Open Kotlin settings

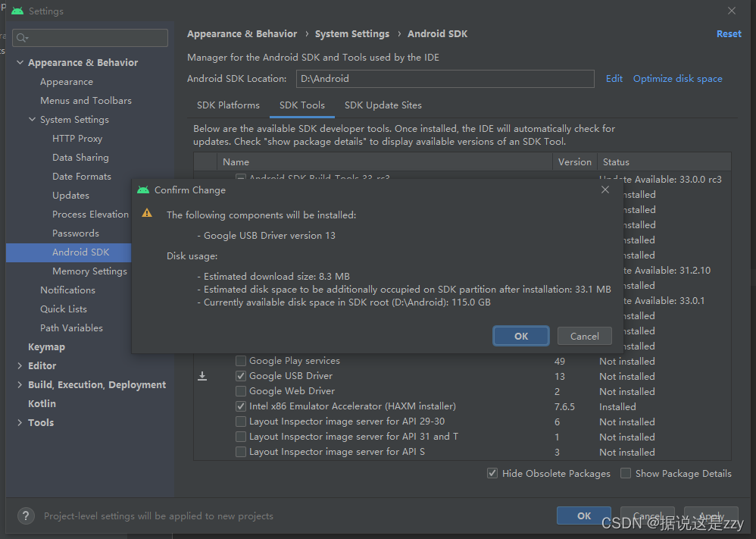pyautogui.click(x=42, y=404)
